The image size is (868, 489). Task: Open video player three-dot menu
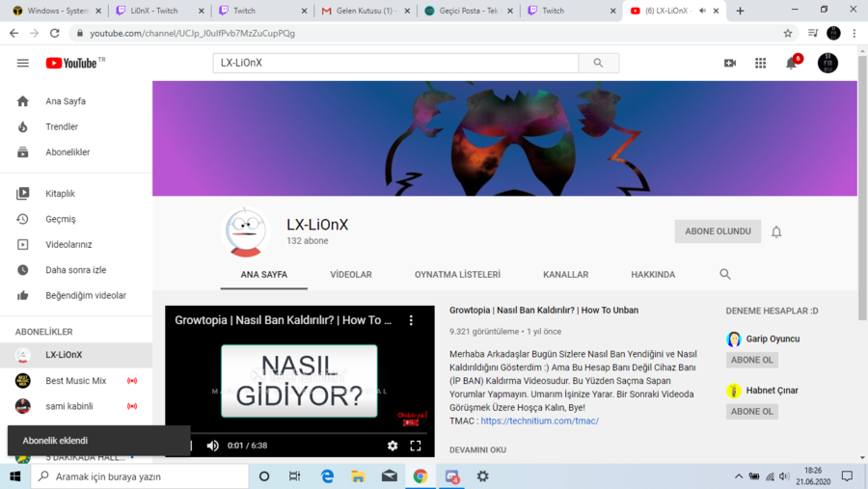click(411, 320)
